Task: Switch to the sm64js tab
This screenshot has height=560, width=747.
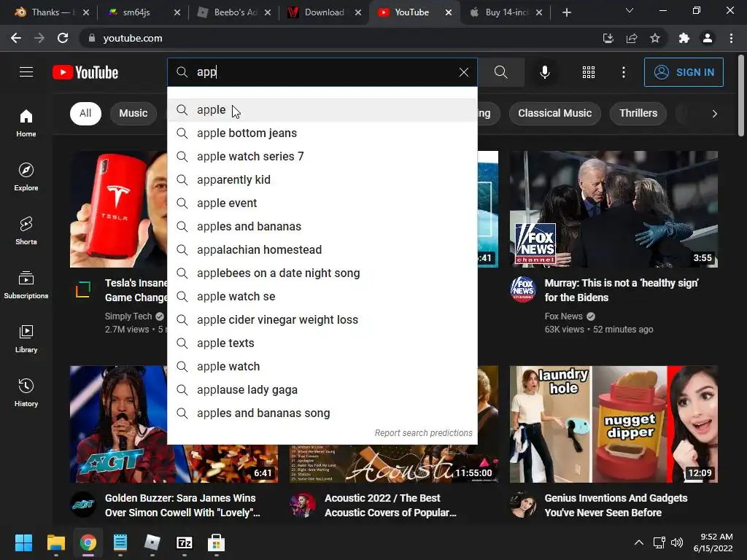Action: coord(144,12)
